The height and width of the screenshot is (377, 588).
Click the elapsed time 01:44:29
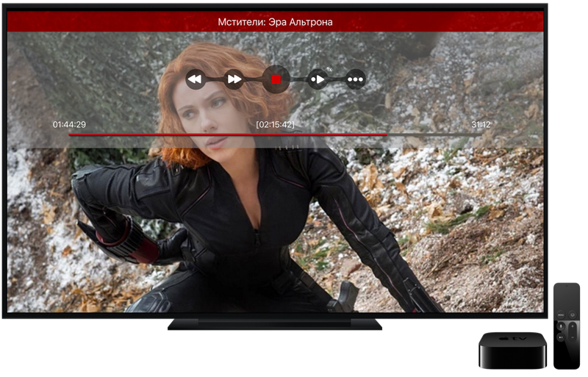tap(69, 125)
